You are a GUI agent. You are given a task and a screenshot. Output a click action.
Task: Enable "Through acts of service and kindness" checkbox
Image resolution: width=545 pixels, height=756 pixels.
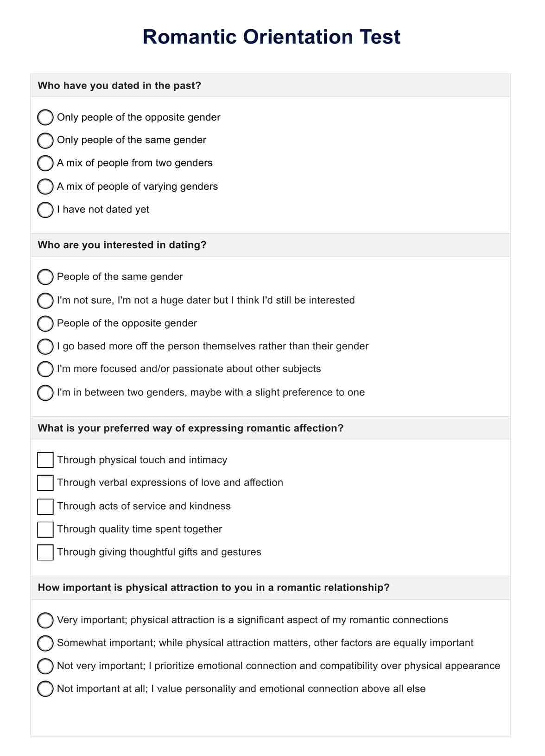pos(45,506)
